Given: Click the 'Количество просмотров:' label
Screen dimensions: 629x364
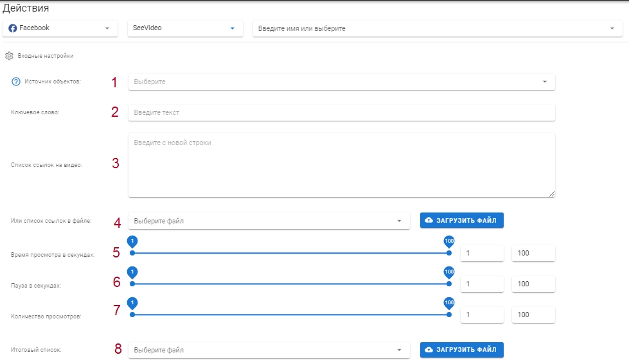Looking at the screenshot, I should pyautogui.click(x=46, y=316).
